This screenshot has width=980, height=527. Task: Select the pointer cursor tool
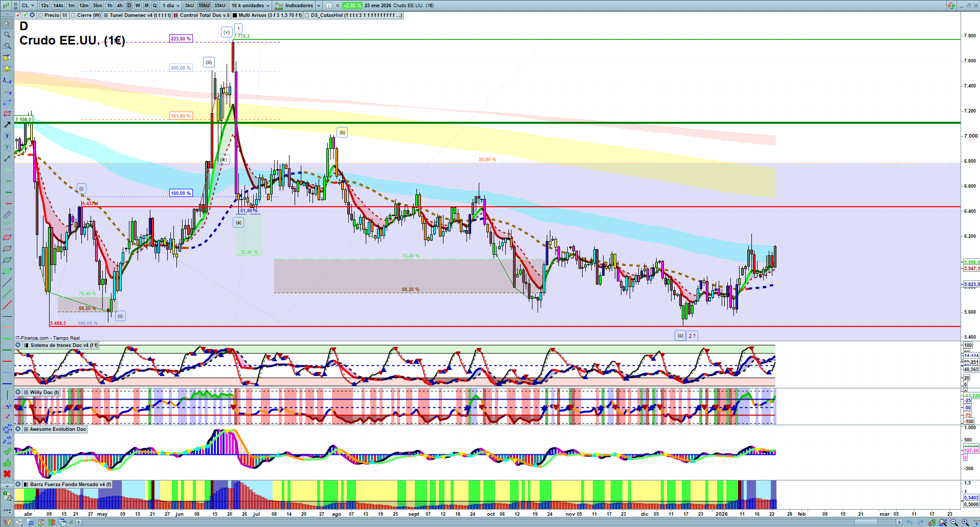7,24
